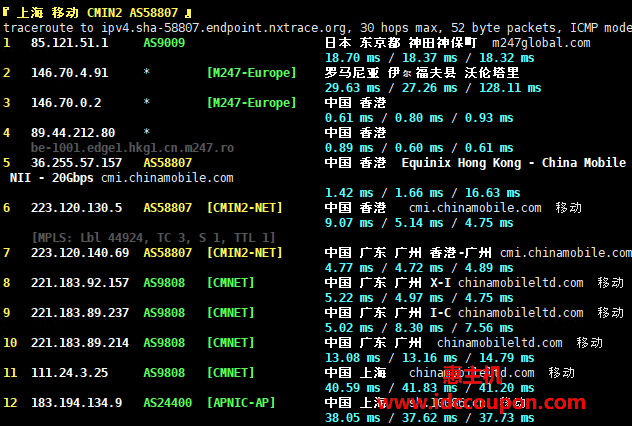The width and height of the screenshot is (632, 426).
Task: Select the IP address 221.183.92.157
Action: (x=80, y=283)
